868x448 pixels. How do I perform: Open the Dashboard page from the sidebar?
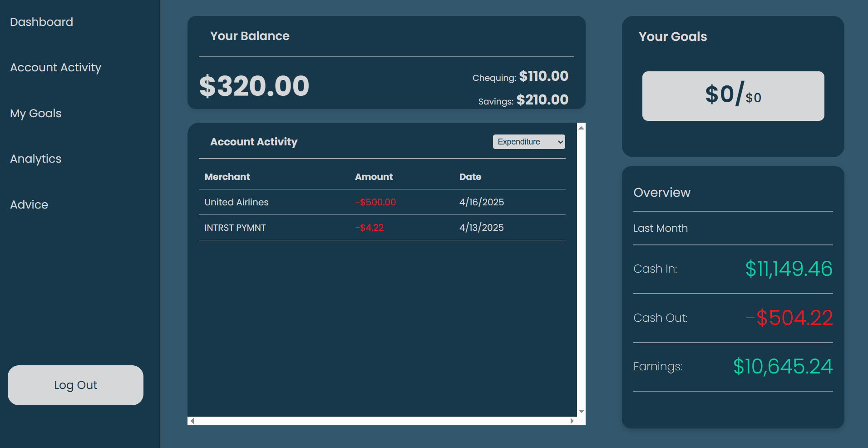point(41,22)
